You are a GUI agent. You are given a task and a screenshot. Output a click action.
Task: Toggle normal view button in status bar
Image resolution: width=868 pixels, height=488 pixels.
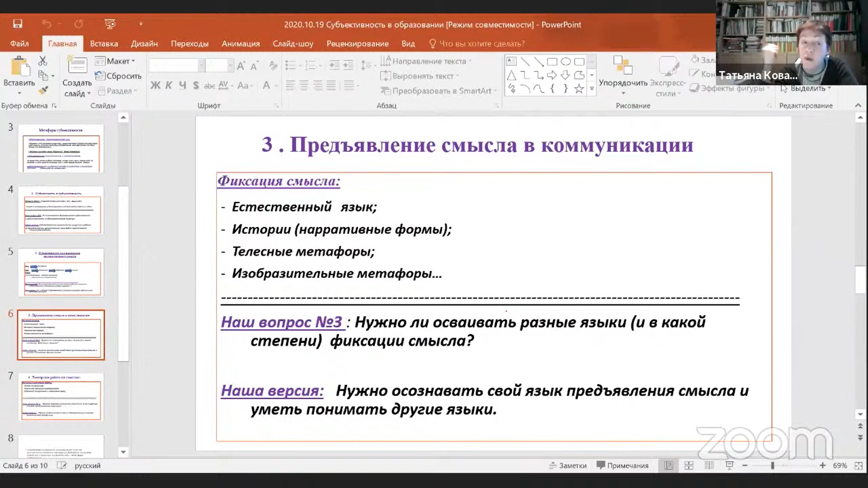(669, 465)
